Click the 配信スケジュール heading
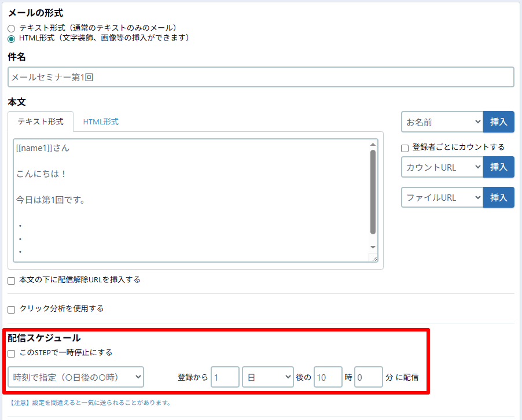This screenshot has height=420, width=522. coord(44,338)
